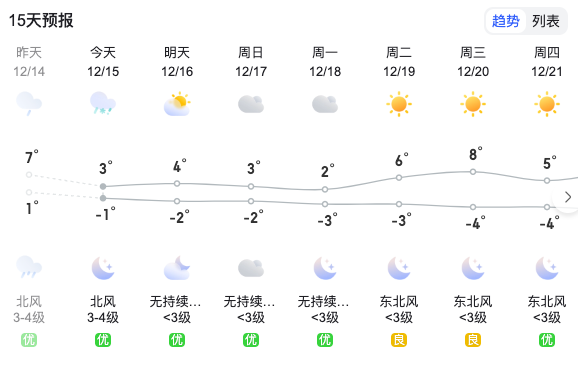578x366 pixels.
Task: Show next days with right chevron arrow
Action: pyautogui.click(x=568, y=197)
